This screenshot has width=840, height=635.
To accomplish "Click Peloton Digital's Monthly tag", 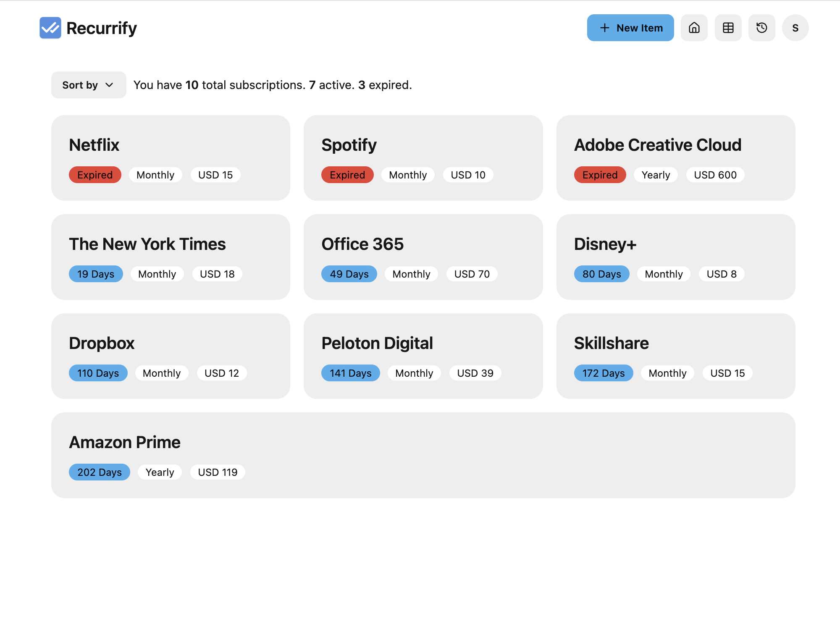I will pos(414,373).
